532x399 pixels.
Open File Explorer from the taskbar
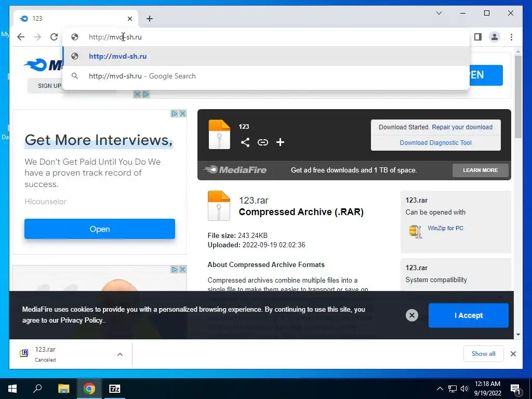[x=63, y=389]
